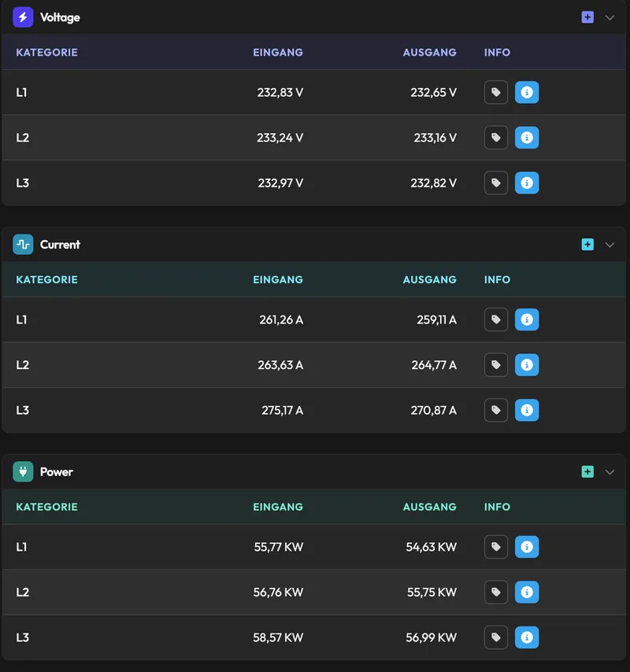Click the Voltage lightning bolt icon
The image size is (630, 672).
[23, 17]
